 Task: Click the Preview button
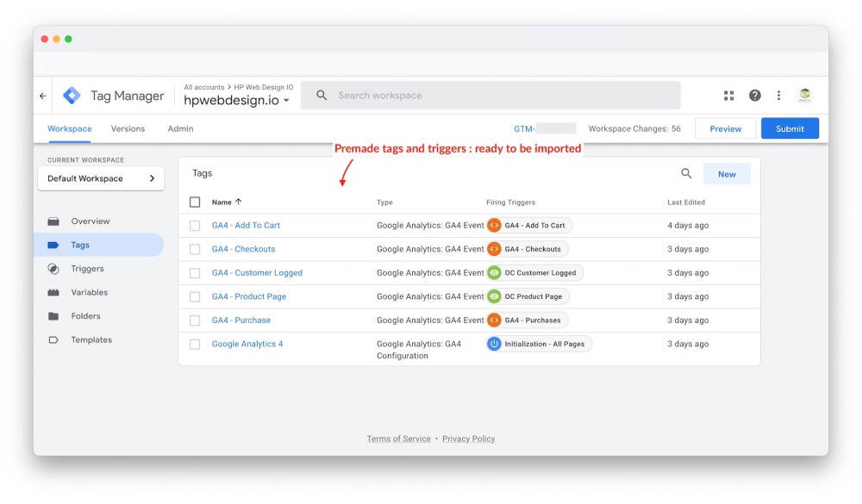pyautogui.click(x=725, y=128)
